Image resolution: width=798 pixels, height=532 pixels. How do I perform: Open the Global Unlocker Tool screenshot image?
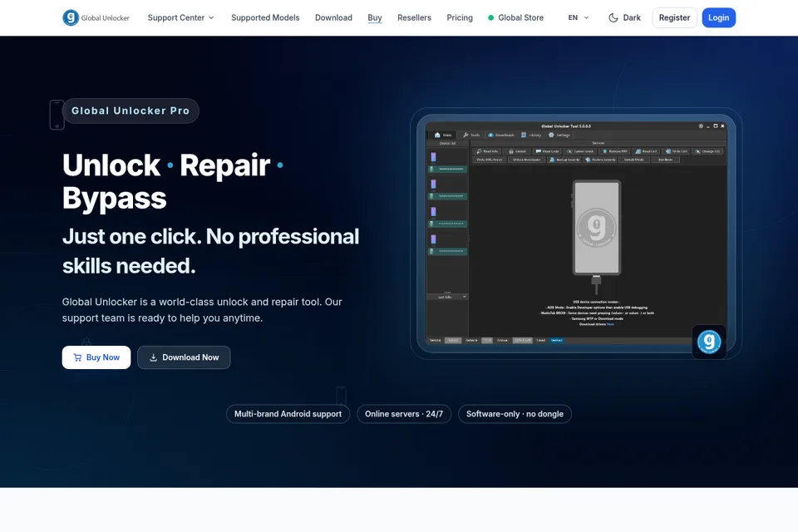[x=576, y=233]
